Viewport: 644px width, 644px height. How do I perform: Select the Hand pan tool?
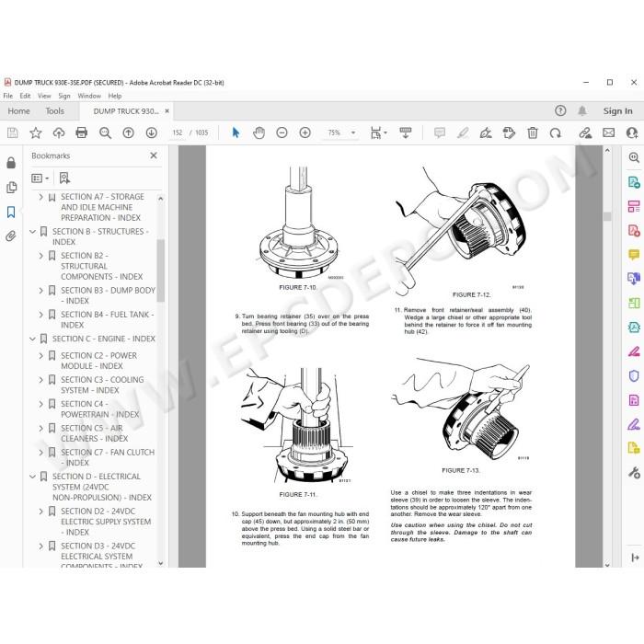point(259,132)
